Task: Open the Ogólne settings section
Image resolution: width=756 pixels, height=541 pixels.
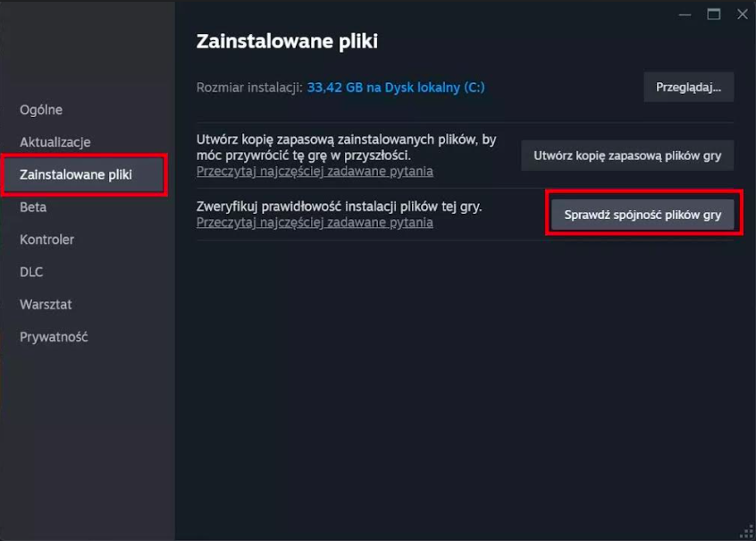Action: pyautogui.click(x=41, y=110)
